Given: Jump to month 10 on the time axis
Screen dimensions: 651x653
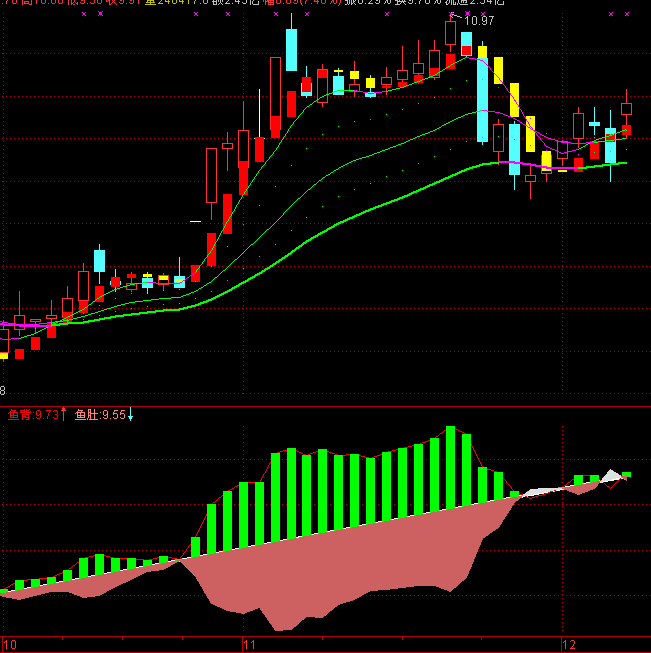Looking at the screenshot, I should pyautogui.click(x=10, y=645).
